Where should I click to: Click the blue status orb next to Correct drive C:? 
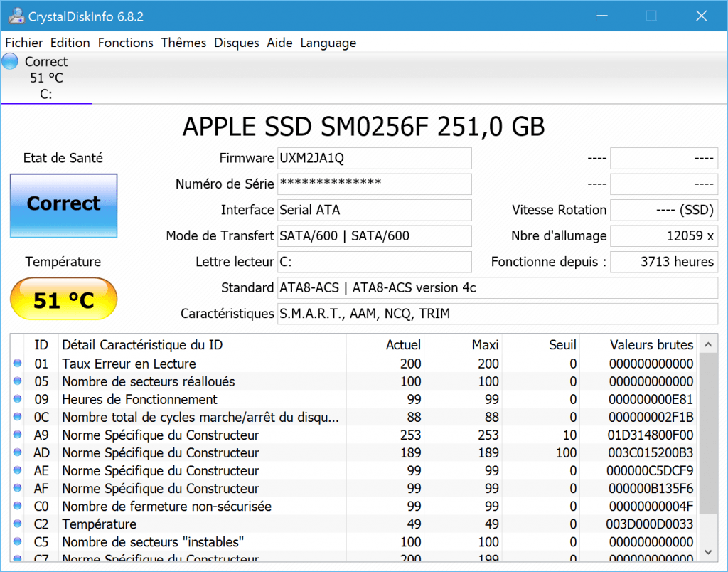[x=10, y=61]
